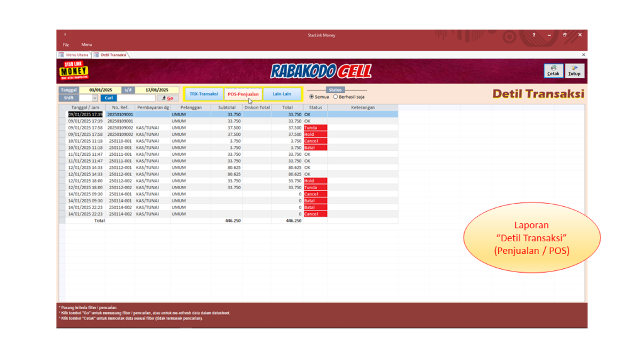The width and height of the screenshot is (644, 362).
Task: Select the Lain-Lain button
Action: click(282, 94)
